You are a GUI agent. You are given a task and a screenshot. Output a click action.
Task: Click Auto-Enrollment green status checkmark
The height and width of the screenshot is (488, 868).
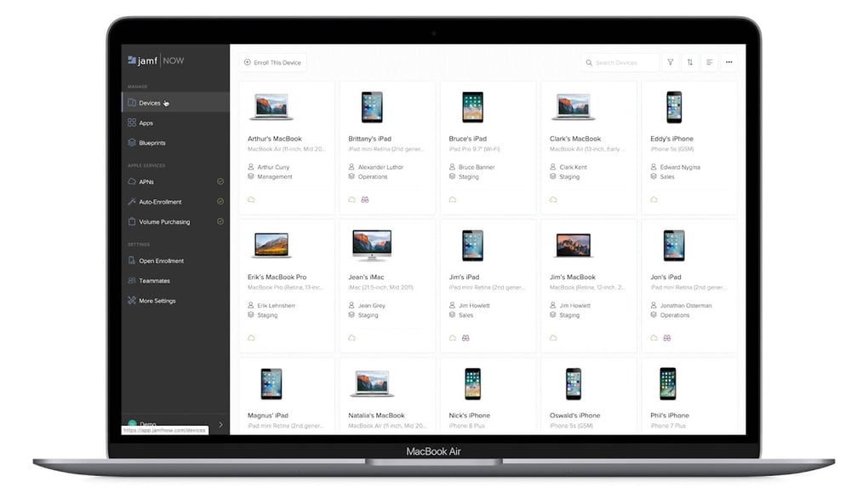click(220, 201)
